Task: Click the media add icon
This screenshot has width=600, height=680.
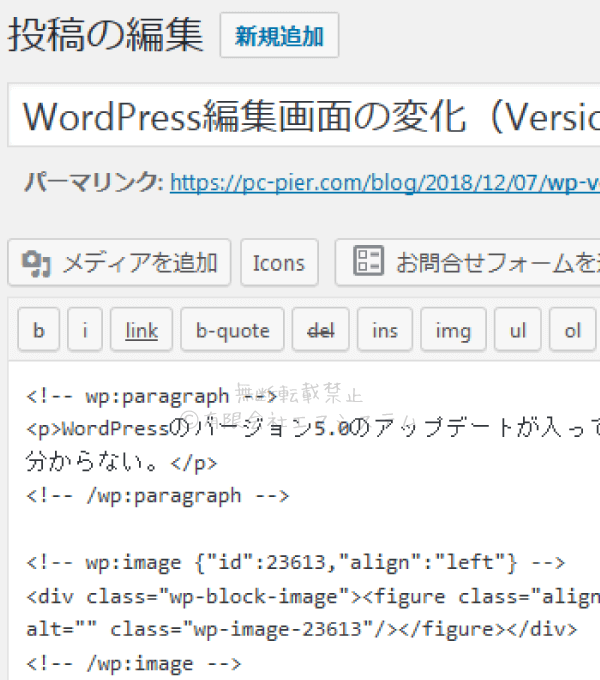Action: tap(36, 264)
